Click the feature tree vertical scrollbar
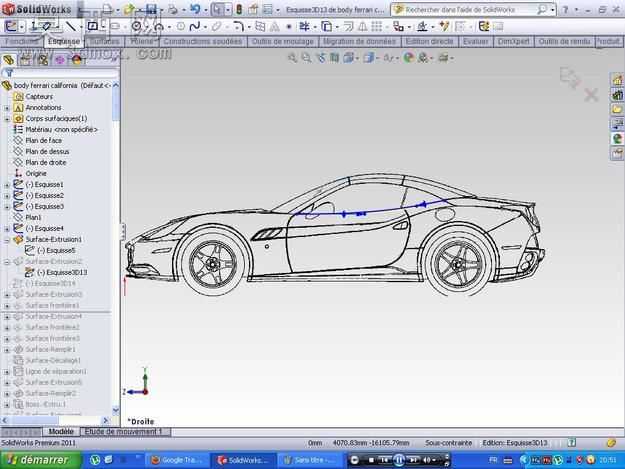Screen dimensions: 625x469 [x=116, y=247]
